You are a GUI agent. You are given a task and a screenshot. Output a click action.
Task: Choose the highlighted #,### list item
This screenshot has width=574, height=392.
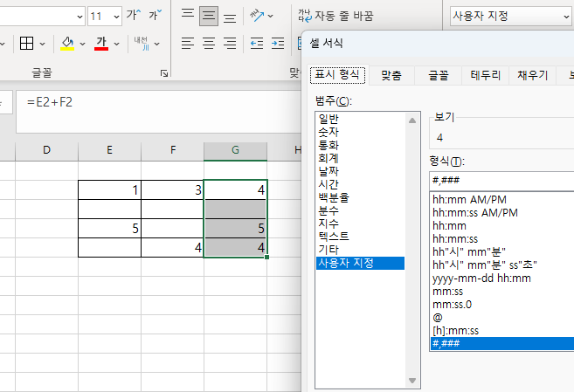pyautogui.click(x=502, y=344)
